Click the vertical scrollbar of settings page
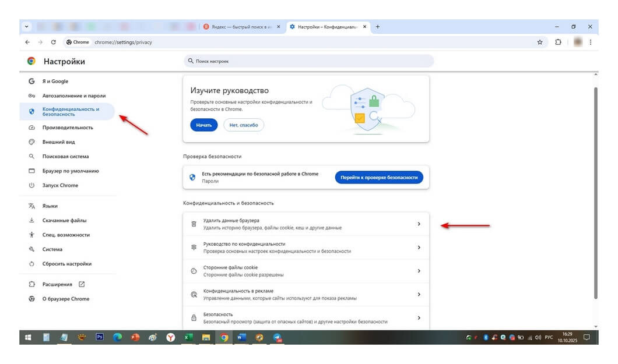The image size is (618, 364). tap(595, 193)
